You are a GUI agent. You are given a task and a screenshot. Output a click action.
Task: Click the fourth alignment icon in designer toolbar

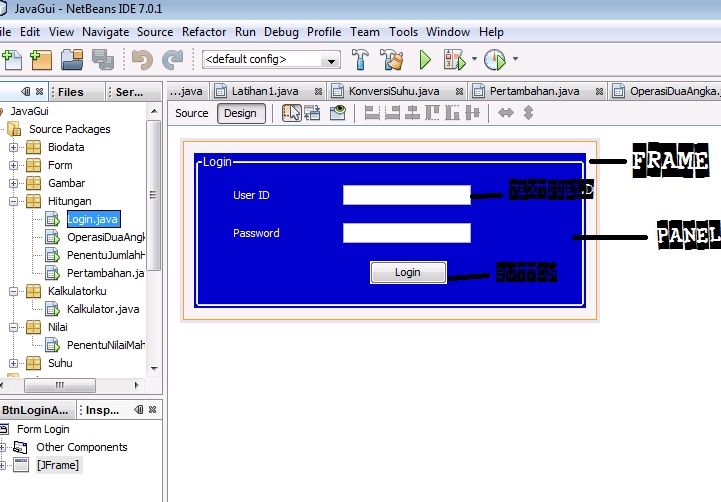point(432,113)
